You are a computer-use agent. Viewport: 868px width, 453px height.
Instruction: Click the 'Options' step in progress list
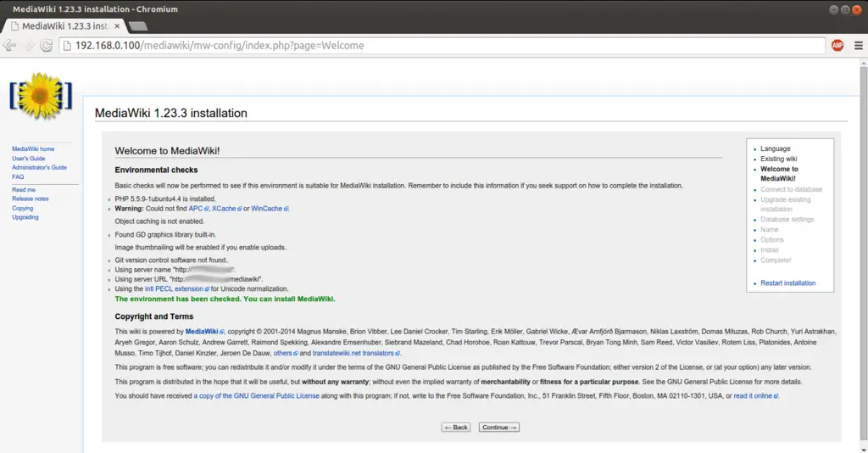(771, 240)
